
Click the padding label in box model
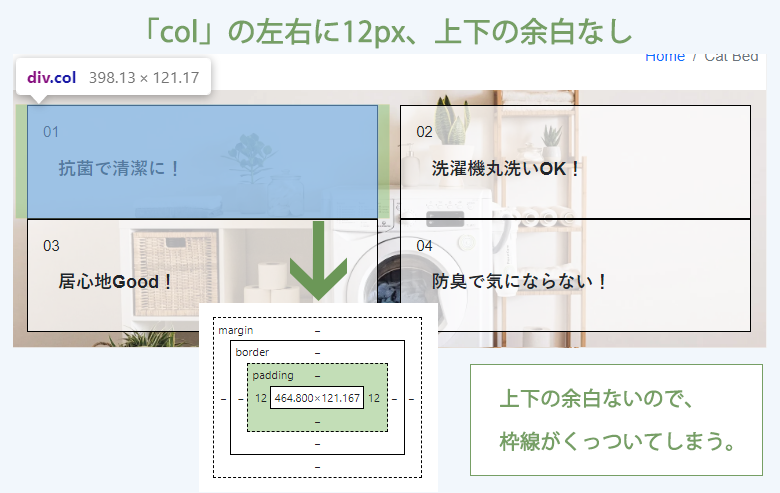(x=273, y=375)
